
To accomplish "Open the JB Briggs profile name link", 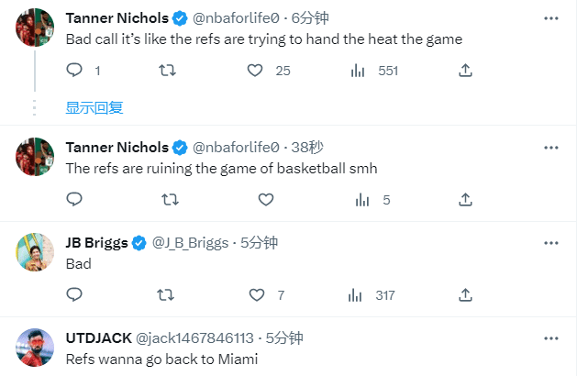I will pyautogui.click(x=96, y=242).
